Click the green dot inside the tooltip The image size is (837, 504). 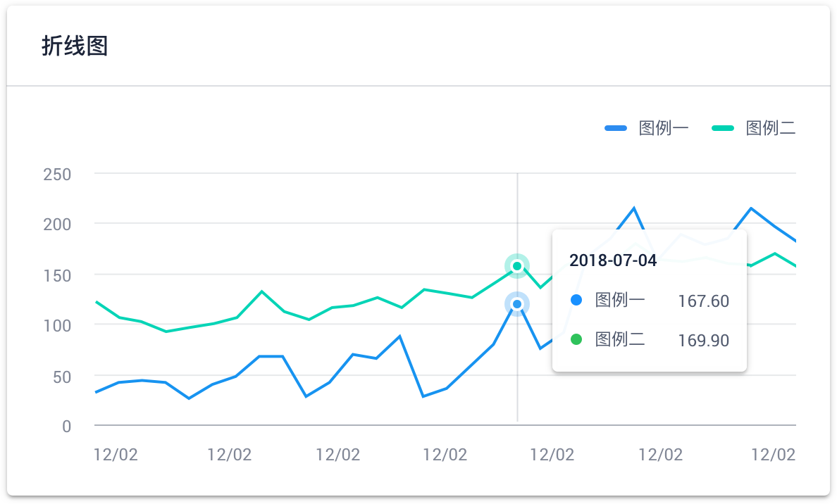point(576,339)
